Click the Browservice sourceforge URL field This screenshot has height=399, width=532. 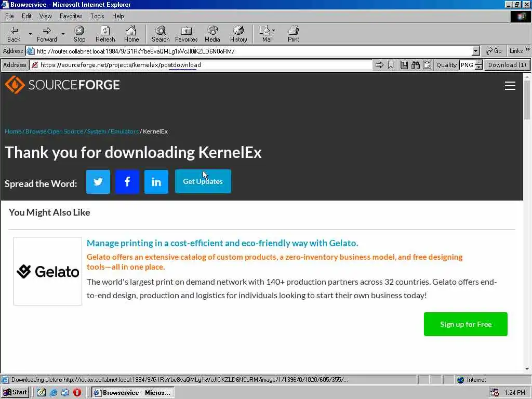pyautogui.click(x=201, y=65)
